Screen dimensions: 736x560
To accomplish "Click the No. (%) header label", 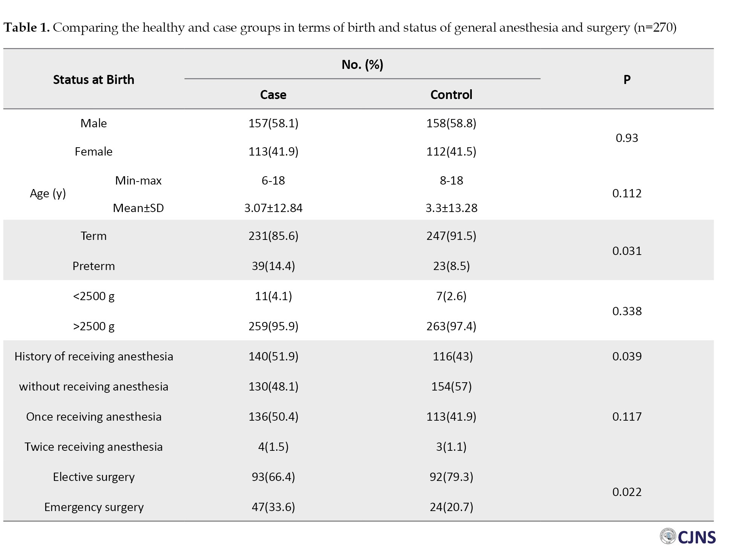I will (x=362, y=65).
